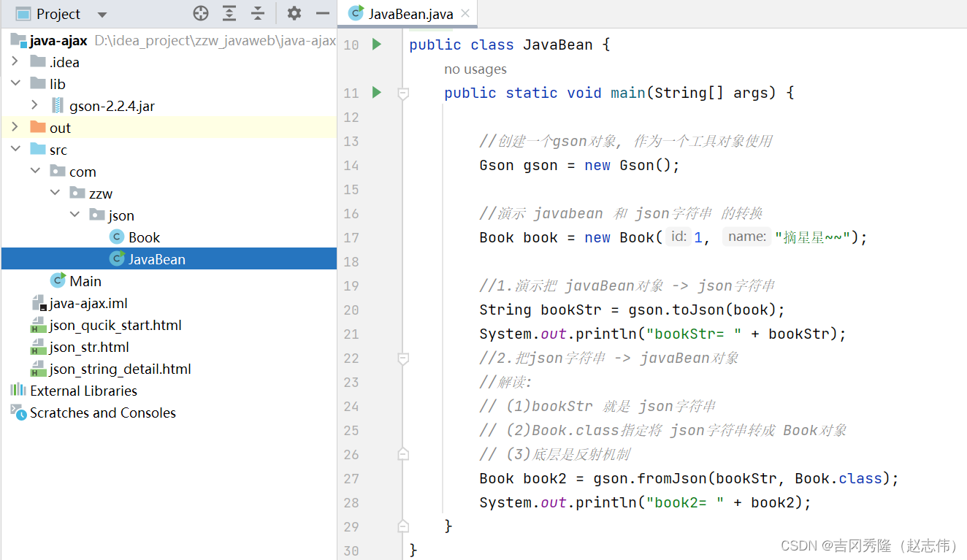Viewport: 967px width, 560px height.
Task: Click the zzw package folder icon
Action: tap(77, 193)
